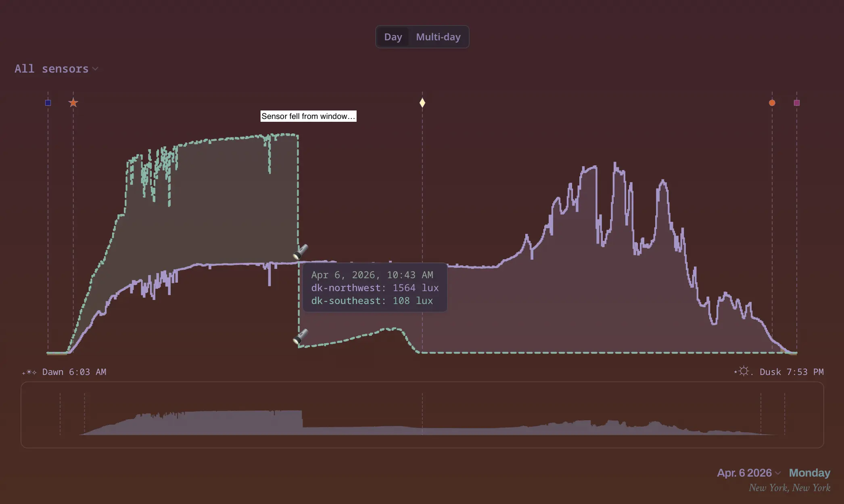
Task: Click the purple square marker at right
Action: click(796, 103)
